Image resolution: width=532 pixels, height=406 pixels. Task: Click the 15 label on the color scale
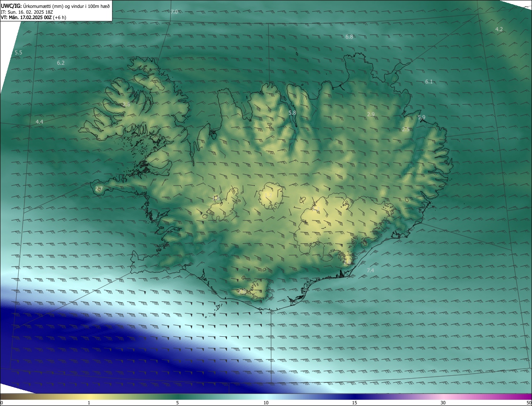click(355, 403)
